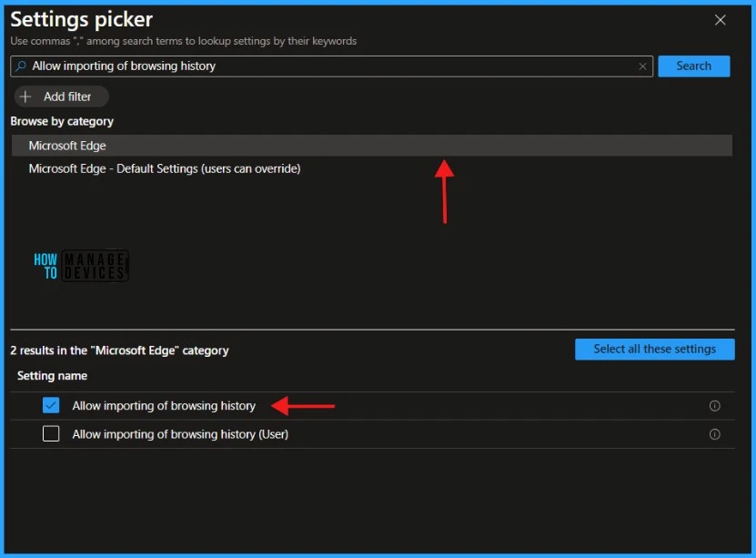Show info for Allow importing of browsing history

tap(714, 406)
